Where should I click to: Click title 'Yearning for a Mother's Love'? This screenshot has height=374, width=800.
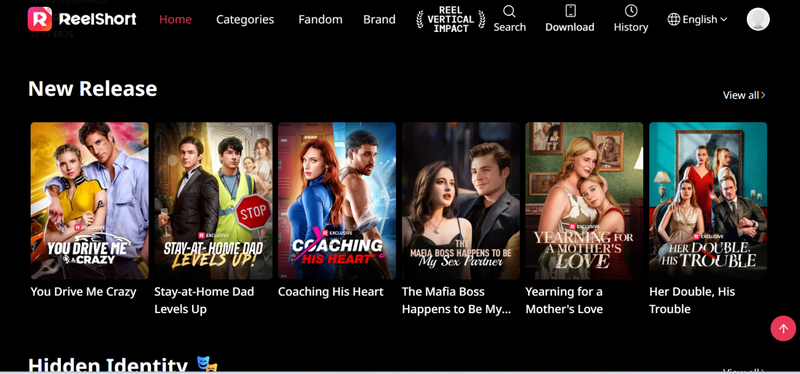coord(564,301)
